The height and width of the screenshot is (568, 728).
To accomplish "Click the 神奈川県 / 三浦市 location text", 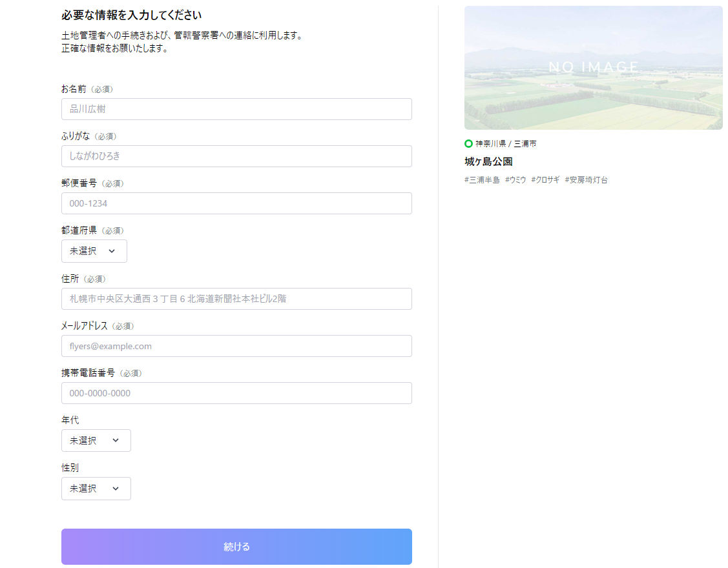I will tap(506, 143).
